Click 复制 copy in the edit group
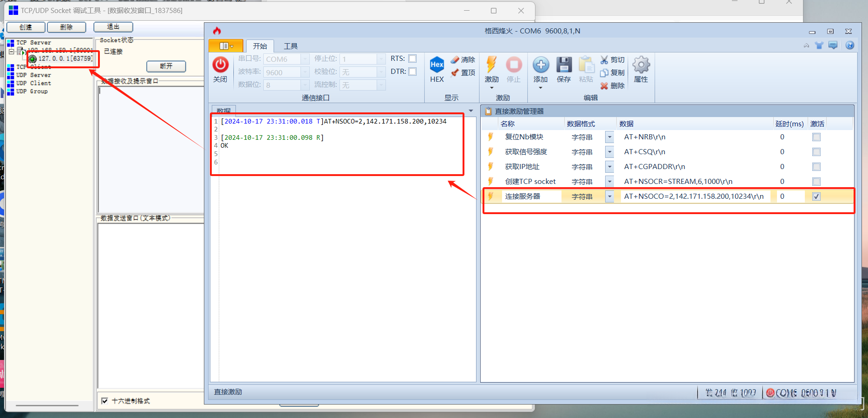Screen dimensions: 868x418 coord(612,72)
